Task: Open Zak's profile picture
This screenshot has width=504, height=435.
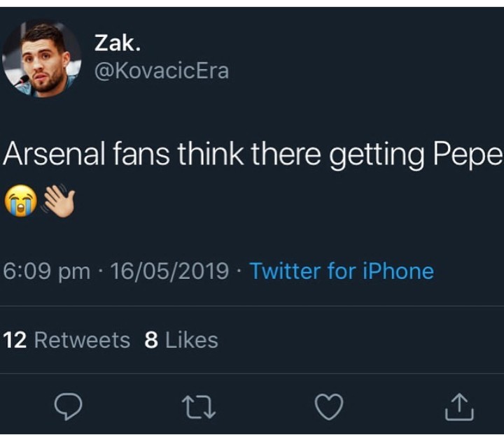Action: pos(42,59)
